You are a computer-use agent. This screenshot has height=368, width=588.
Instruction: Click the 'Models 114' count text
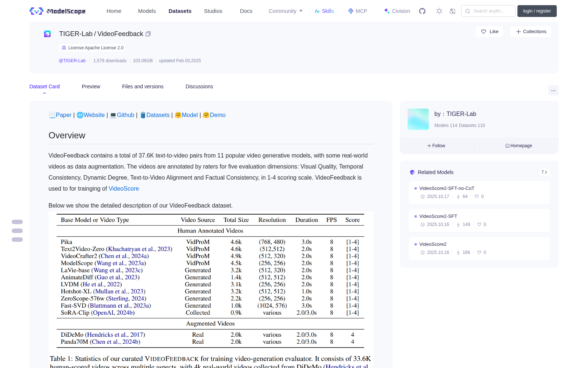click(446, 125)
